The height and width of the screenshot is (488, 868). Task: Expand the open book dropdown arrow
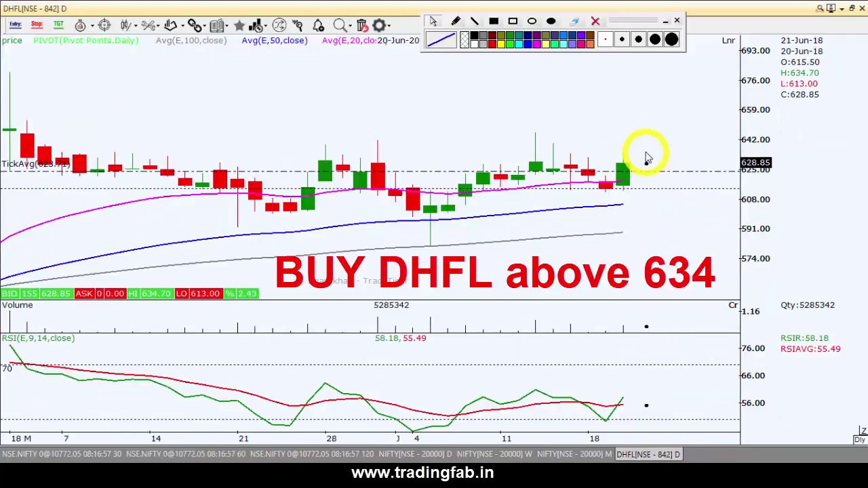coord(227,26)
